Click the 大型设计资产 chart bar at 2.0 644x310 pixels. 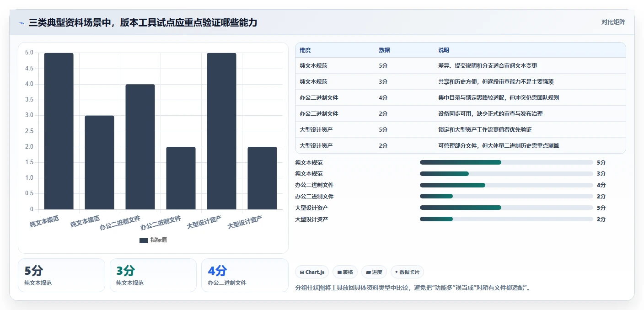click(x=262, y=178)
